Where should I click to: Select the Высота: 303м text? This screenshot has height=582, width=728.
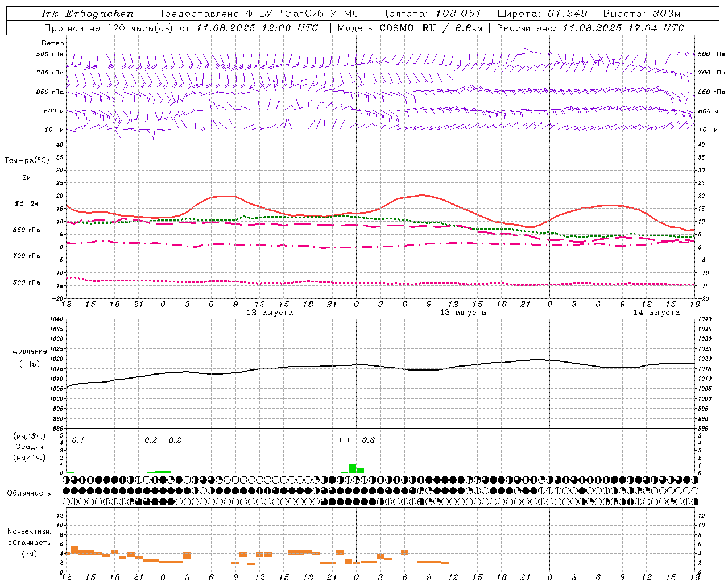coord(642,14)
